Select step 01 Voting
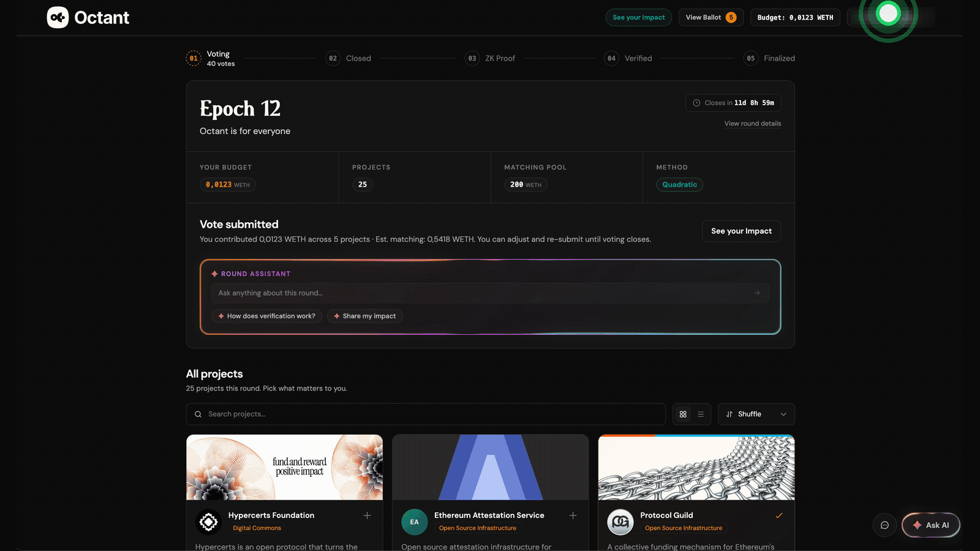 (211, 58)
